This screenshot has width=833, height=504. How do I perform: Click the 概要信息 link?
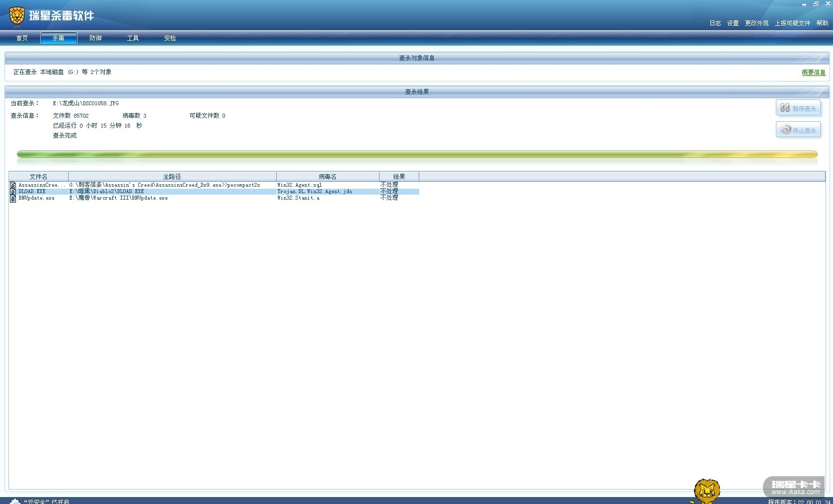coord(814,72)
